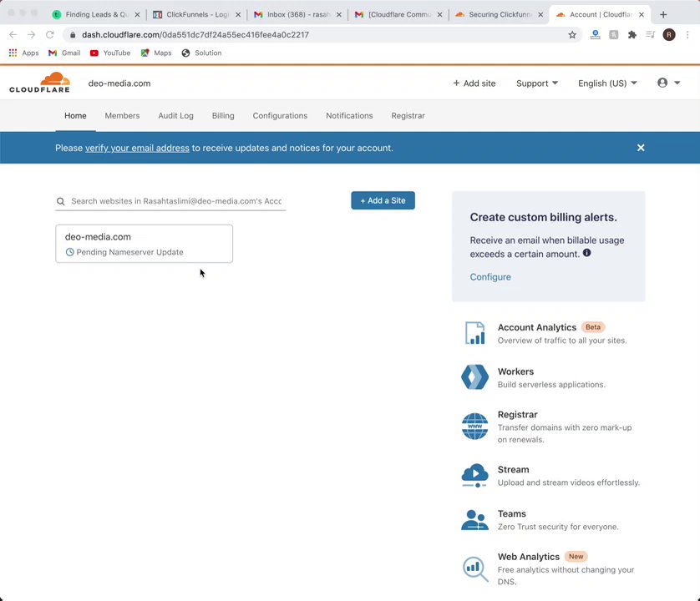Click the + Add site header link

point(474,83)
